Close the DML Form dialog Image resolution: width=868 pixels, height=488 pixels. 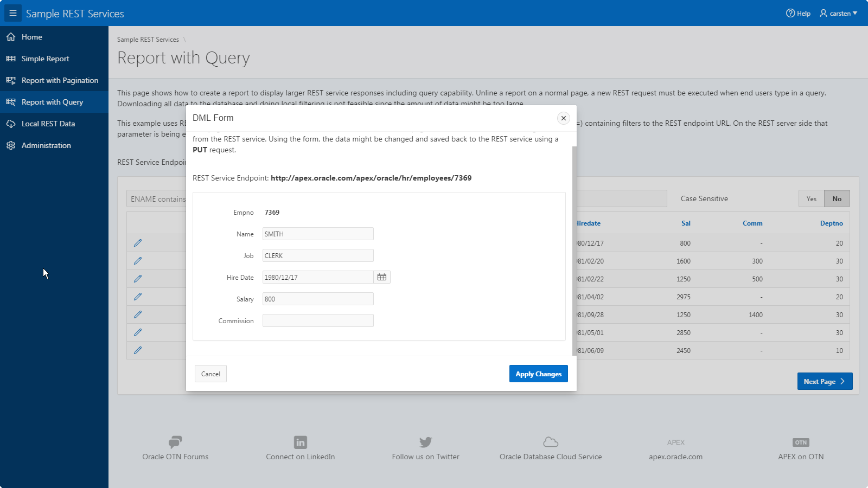(x=564, y=118)
